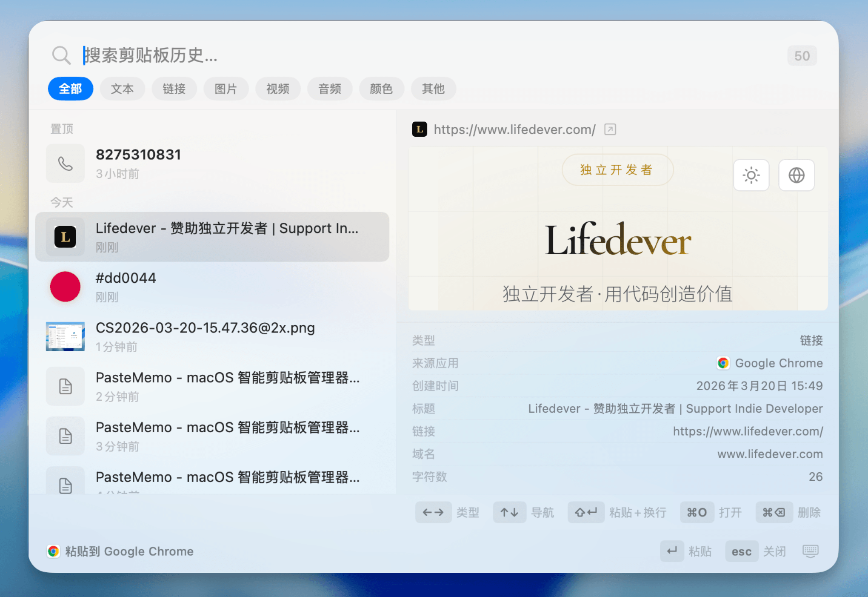
Task: Open https://www.lifedever.com/ header link
Action: [x=514, y=129]
